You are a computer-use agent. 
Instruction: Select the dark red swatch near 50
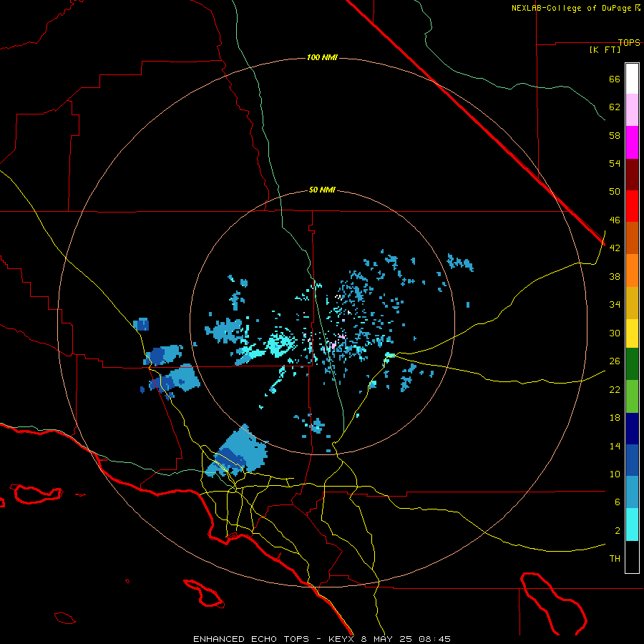[632, 174]
